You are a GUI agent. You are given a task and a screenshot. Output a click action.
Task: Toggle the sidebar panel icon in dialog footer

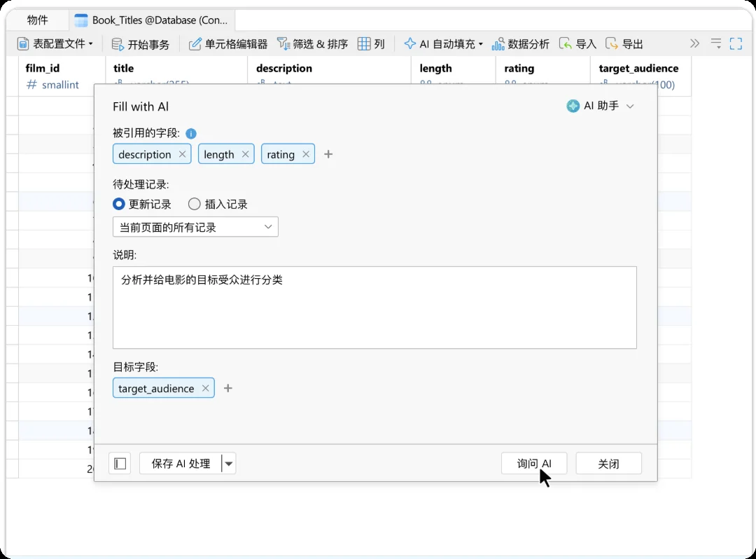coord(120,464)
